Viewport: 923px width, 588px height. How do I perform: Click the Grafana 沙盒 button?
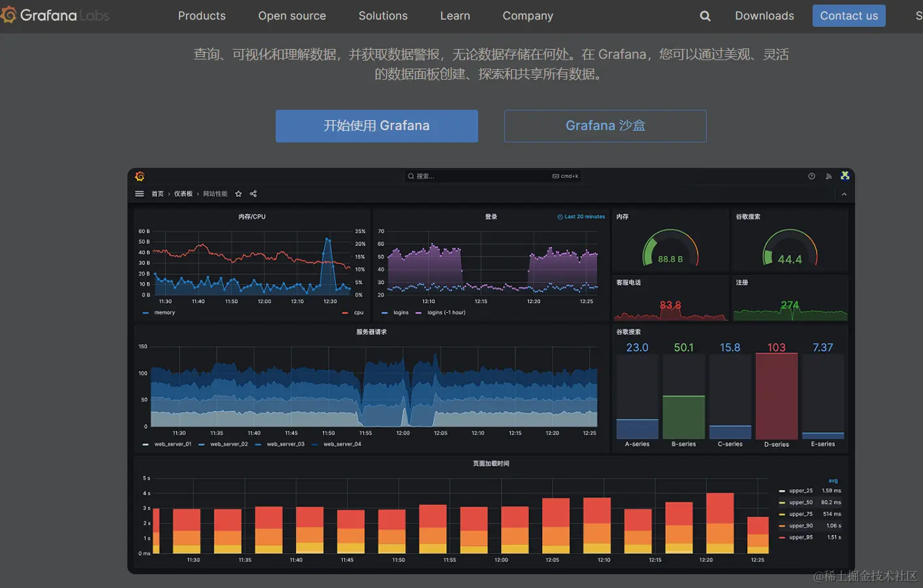coord(606,126)
